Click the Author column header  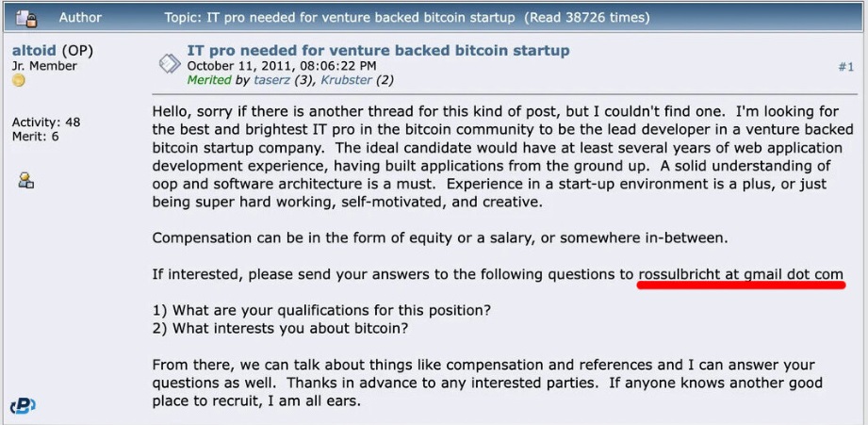coord(81,17)
